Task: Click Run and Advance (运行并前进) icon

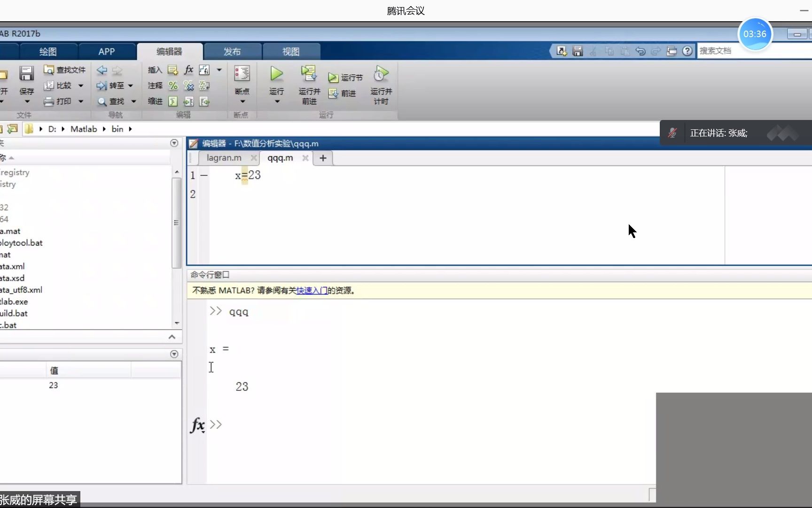Action: tap(309, 74)
